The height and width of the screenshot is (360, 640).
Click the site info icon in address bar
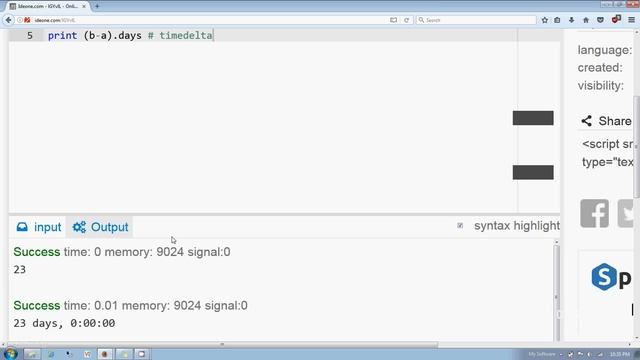(x=20, y=20)
